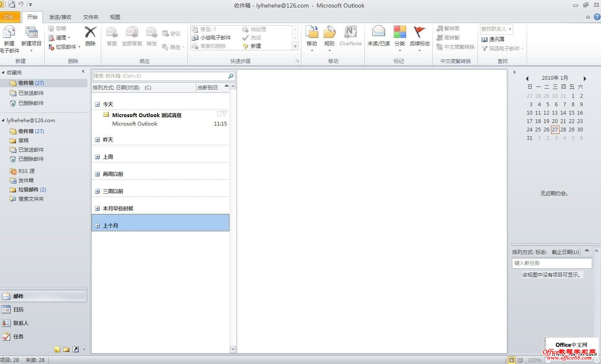601x364 pixels.
Task: Open the Calendar (日历) view
Action: (18, 309)
